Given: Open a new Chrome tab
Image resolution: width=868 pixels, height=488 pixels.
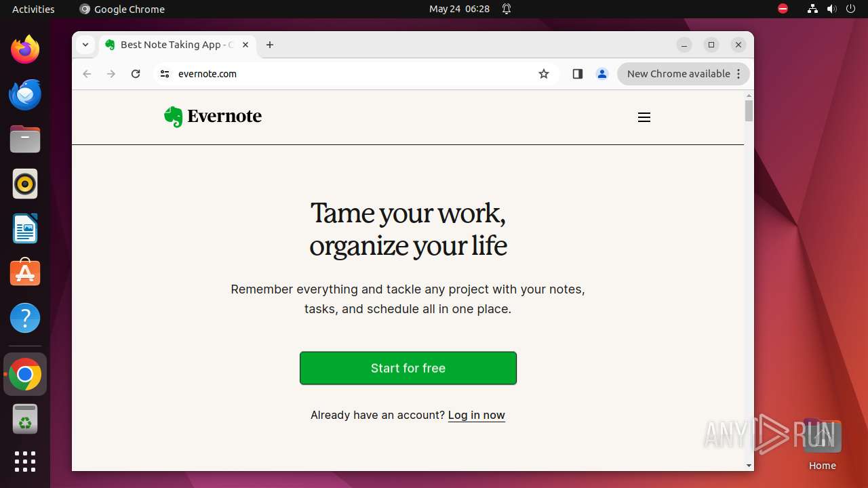Looking at the screenshot, I should point(270,45).
